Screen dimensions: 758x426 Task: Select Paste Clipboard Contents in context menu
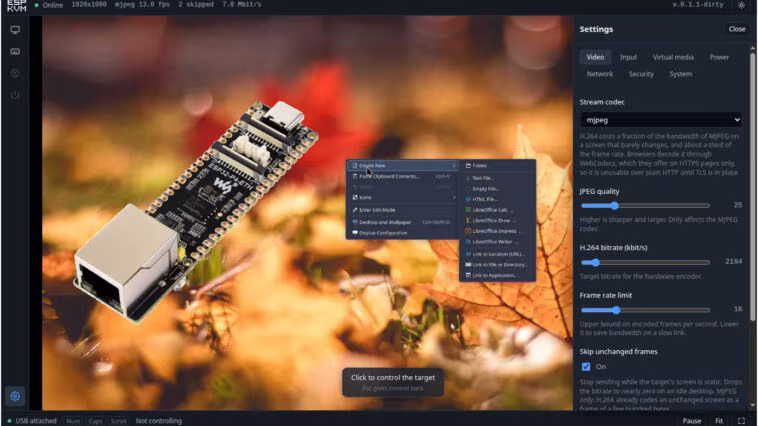(403, 176)
